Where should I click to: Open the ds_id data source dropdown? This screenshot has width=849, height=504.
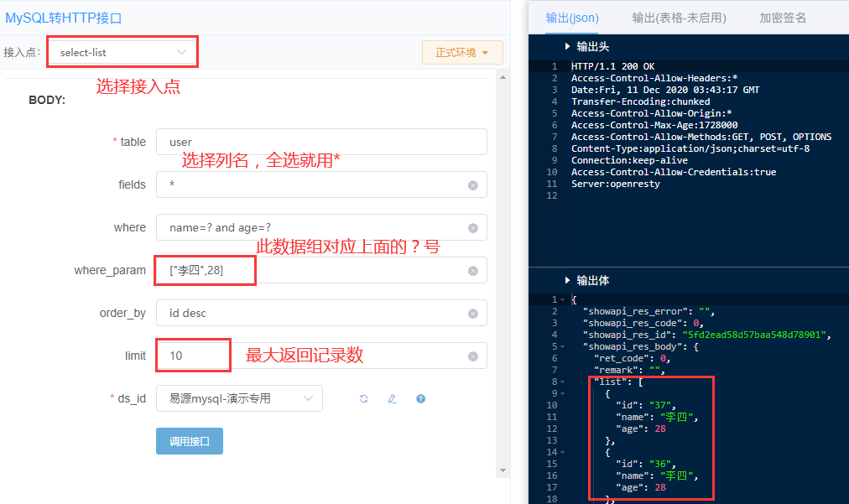point(239,398)
